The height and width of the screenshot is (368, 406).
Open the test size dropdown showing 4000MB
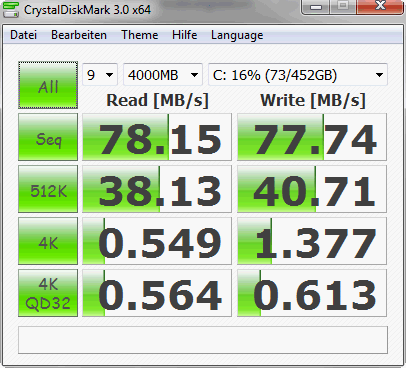(x=163, y=75)
